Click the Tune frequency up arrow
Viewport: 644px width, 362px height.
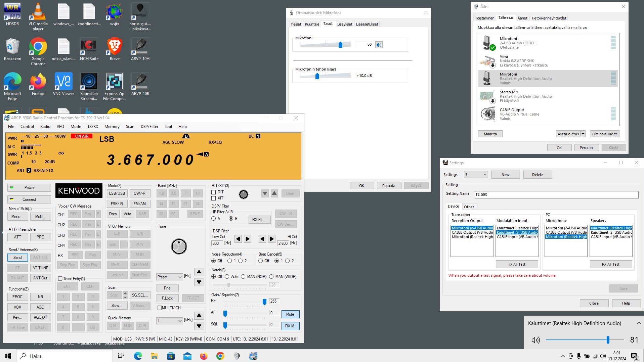click(x=199, y=272)
